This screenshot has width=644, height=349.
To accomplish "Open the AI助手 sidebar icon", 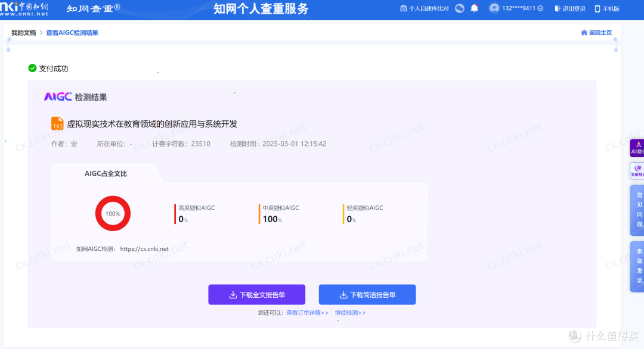I will pos(637,148).
